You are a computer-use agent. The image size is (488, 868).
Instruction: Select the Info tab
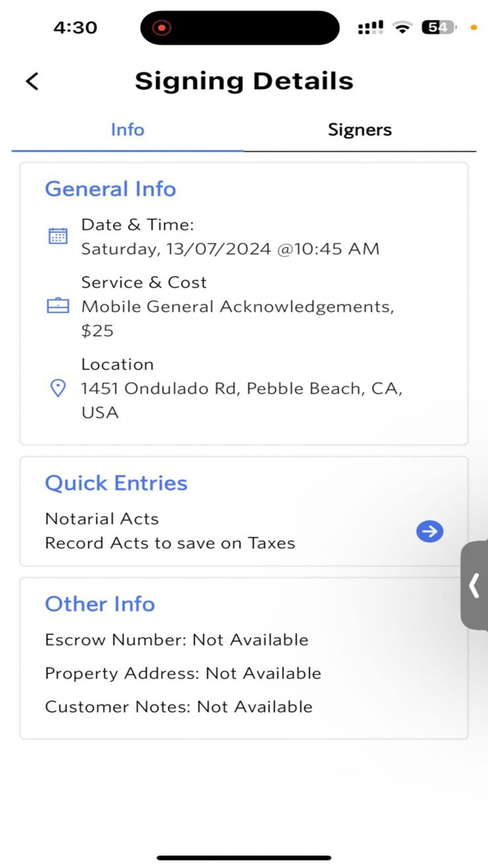point(128,130)
